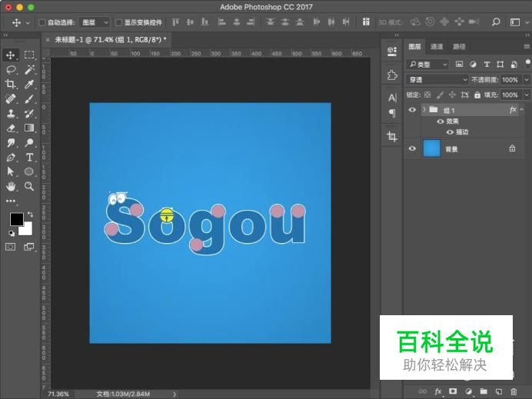Edit the 不透明度 100% value field
Image resolution: width=532 pixels, height=399 pixels.
tap(510, 80)
